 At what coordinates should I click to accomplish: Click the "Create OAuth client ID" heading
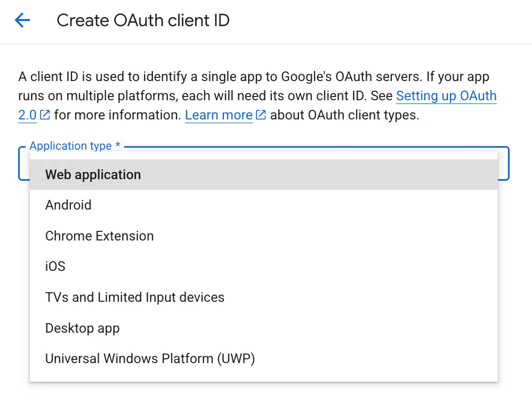pyautogui.click(x=143, y=20)
